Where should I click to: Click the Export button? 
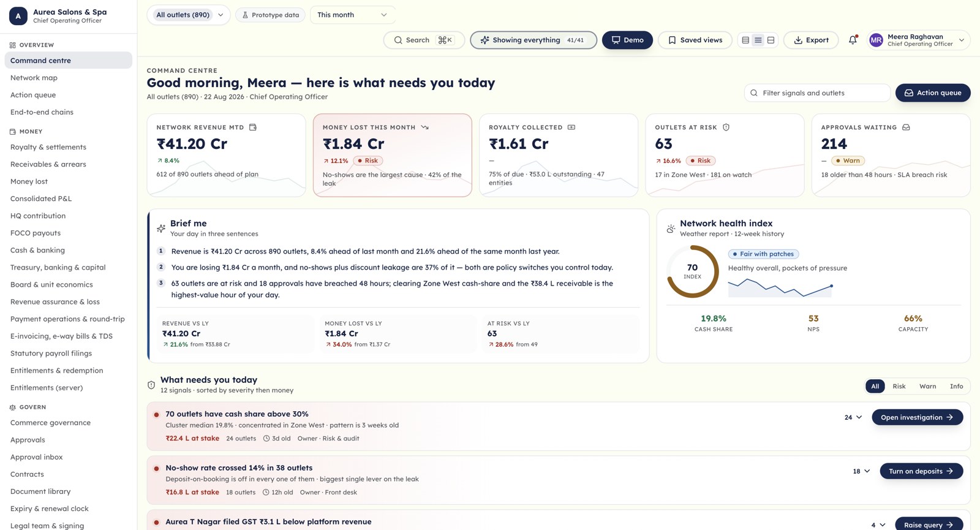811,40
